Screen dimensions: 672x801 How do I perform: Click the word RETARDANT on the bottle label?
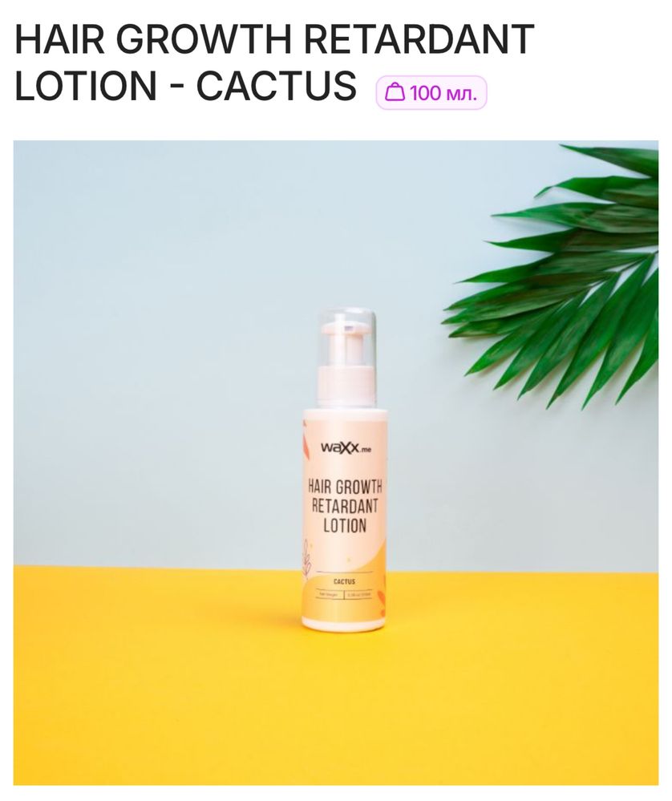click(x=345, y=506)
